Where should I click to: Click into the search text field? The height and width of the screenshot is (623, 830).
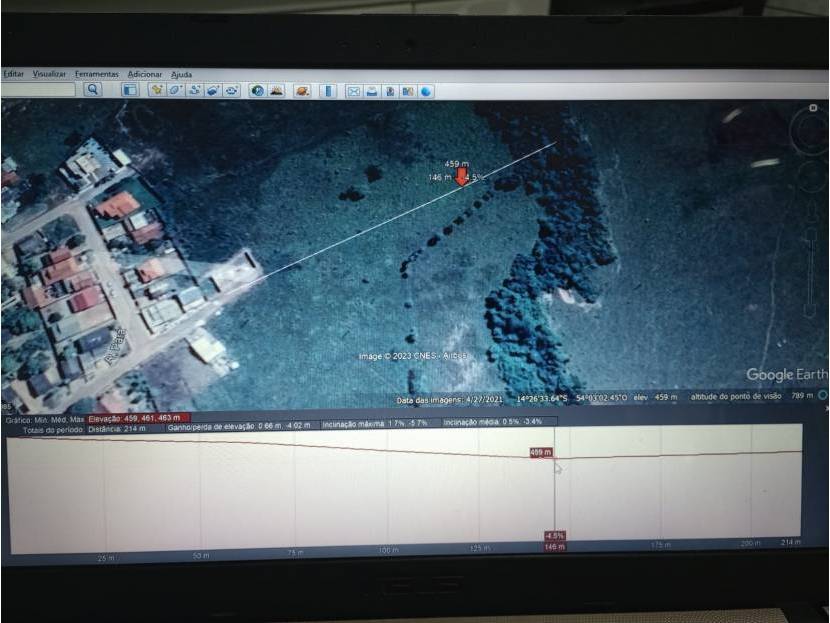click(x=38, y=89)
